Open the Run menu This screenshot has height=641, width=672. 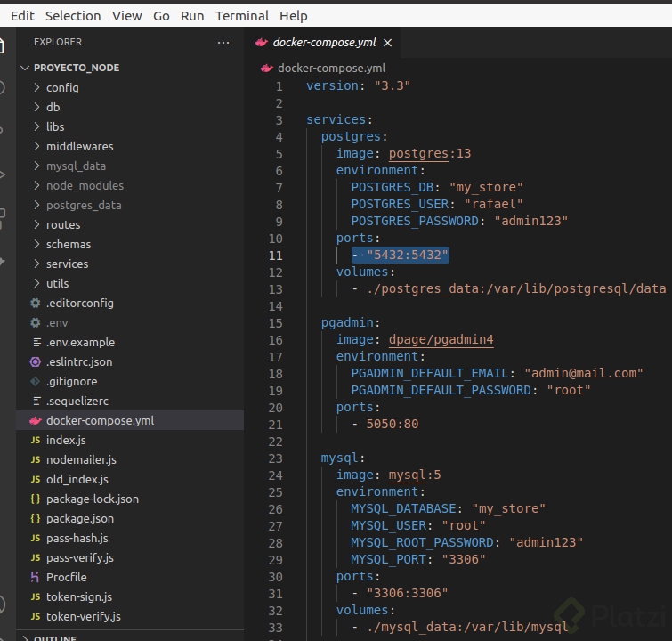click(192, 16)
